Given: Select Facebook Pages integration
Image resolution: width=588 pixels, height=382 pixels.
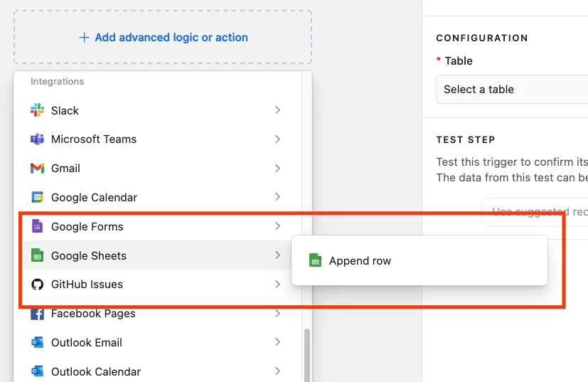Looking at the screenshot, I should pyautogui.click(x=158, y=313).
